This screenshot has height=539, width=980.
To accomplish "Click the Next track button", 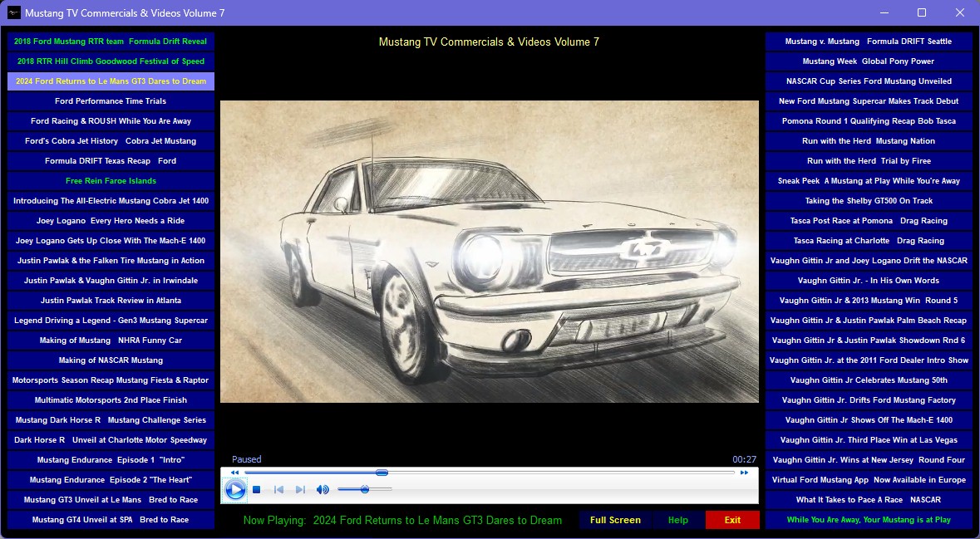I will (x=300, y=490).
